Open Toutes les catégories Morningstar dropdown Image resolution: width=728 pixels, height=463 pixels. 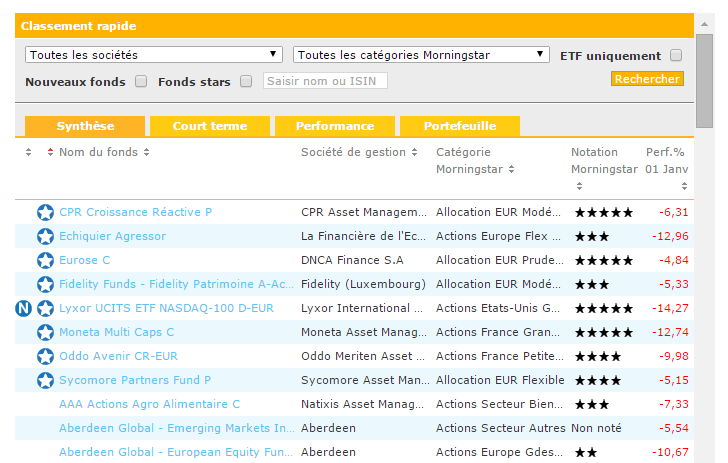coord(421,55)
